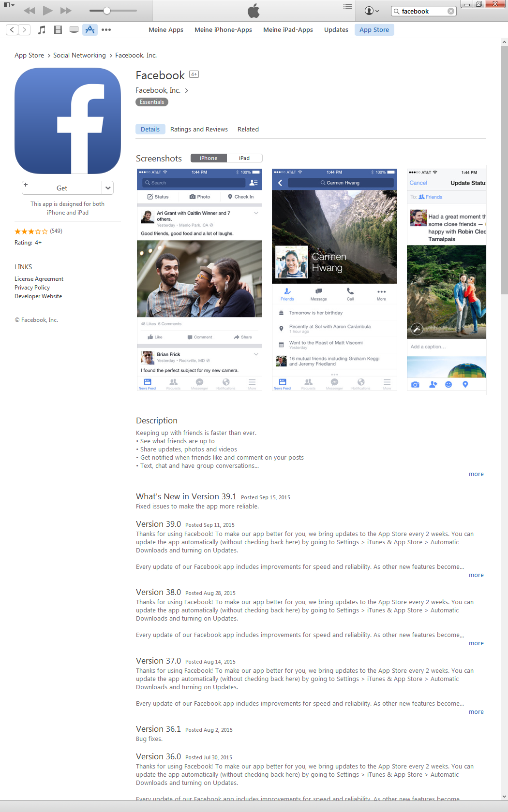The height and width of the screenshot is (812, 508).
Task: Start playback with the Play button
Action: click(x=47, y=10)
